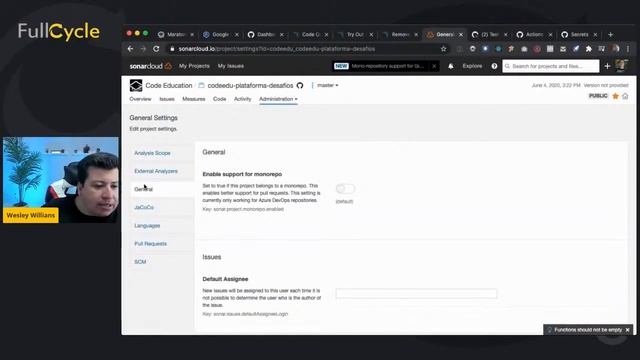Click the mail envelope extension icon
This screenshot has height=360, width=640.
(563, 49)
